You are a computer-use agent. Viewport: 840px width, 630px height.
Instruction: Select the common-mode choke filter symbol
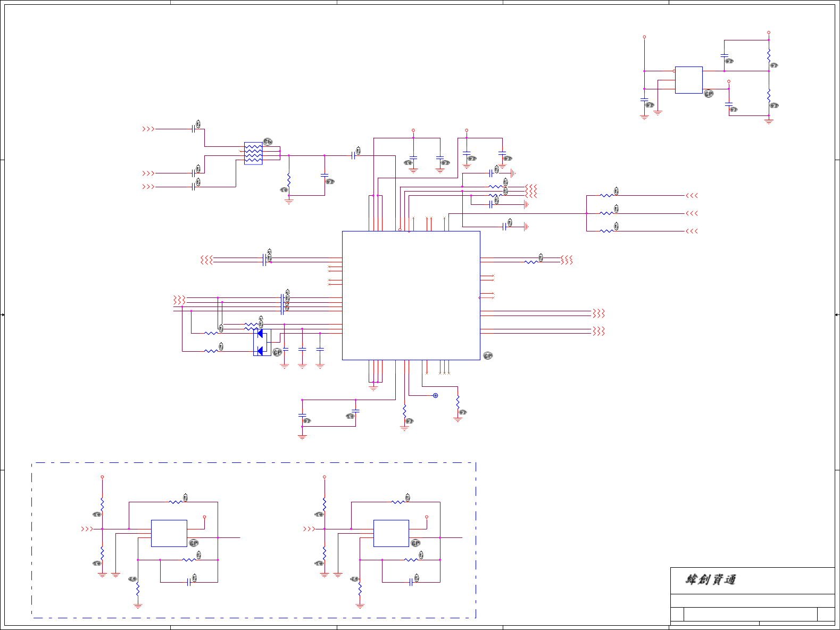(253, 153)
